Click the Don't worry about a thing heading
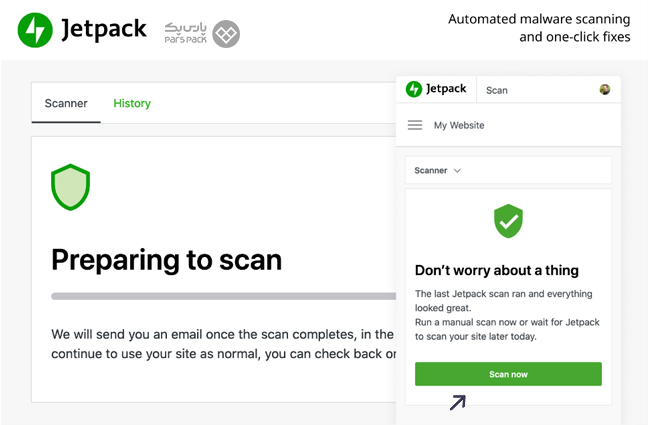648x425 pixels. pos(497,270)
